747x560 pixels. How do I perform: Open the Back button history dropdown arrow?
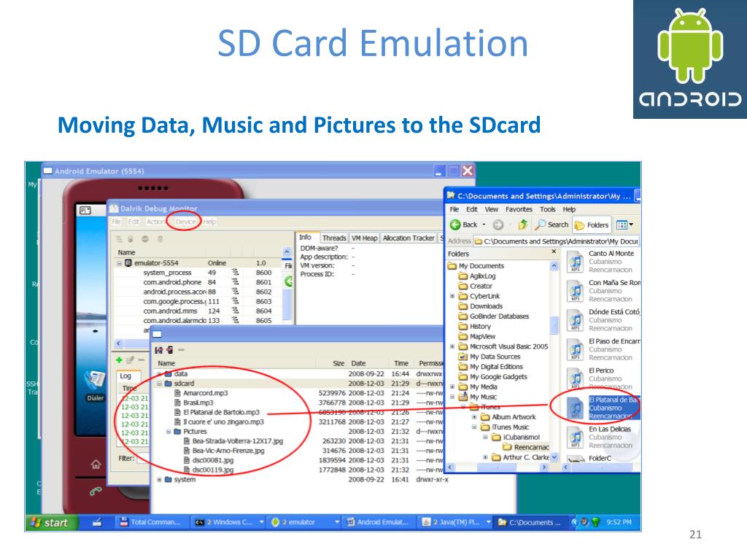(484, 225)
